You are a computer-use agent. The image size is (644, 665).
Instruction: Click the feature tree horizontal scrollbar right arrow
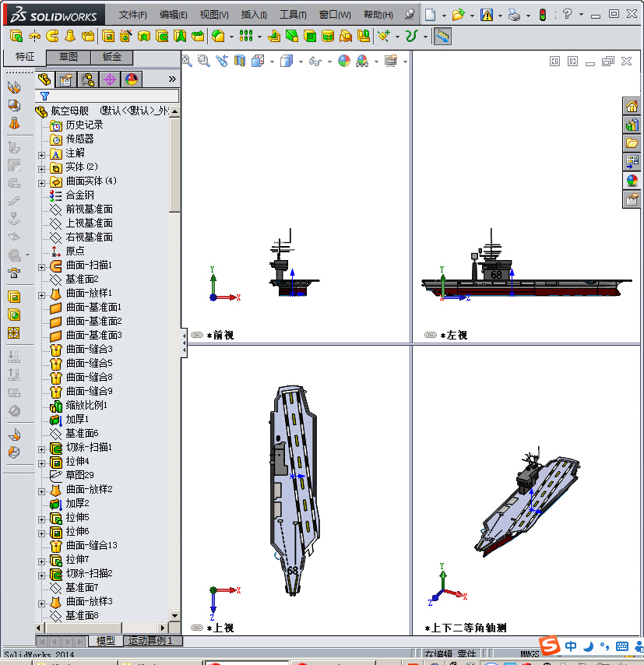click(163, 628)
